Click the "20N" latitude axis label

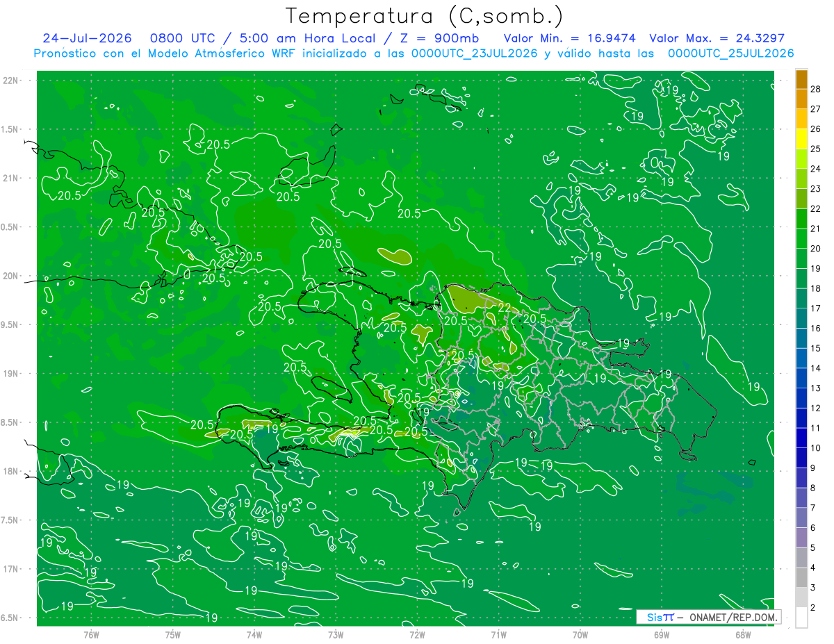[x=11, y=276]
